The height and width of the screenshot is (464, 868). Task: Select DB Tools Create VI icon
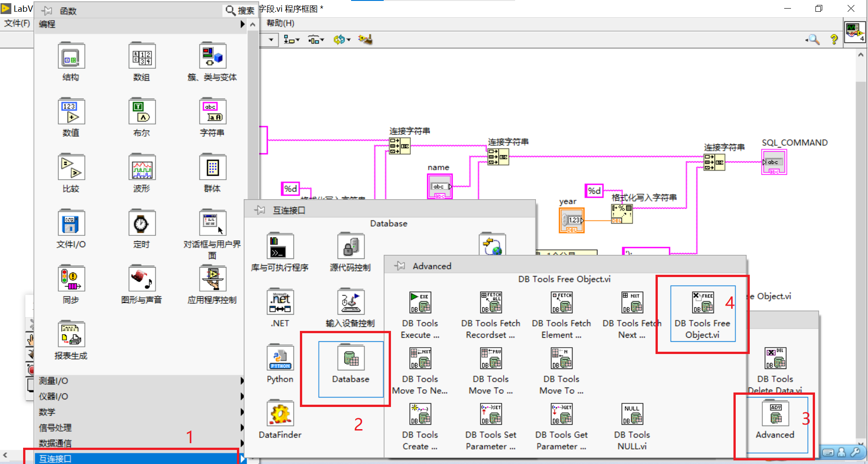pos(420,414)
